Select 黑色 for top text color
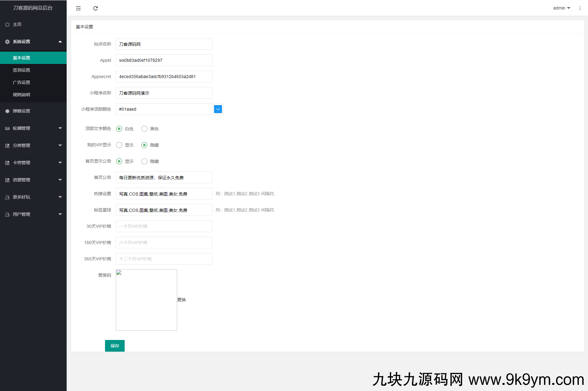 [x=144, y=129]
